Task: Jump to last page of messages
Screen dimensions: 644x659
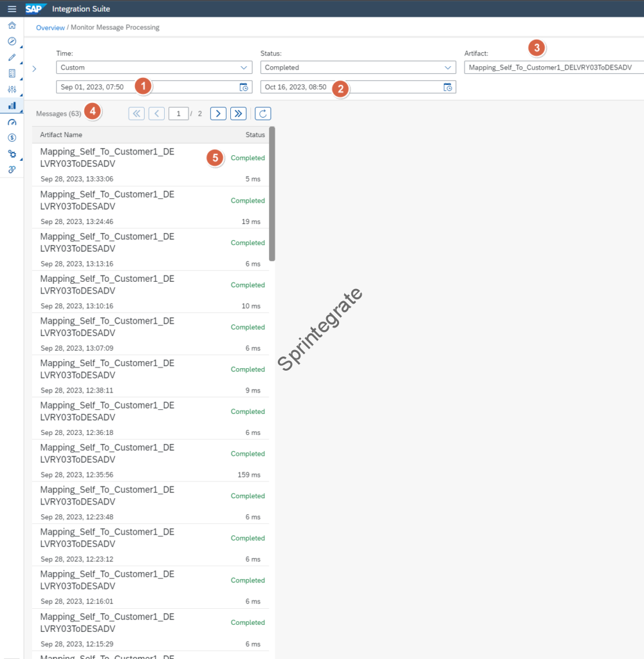Action: coord(238,114)
